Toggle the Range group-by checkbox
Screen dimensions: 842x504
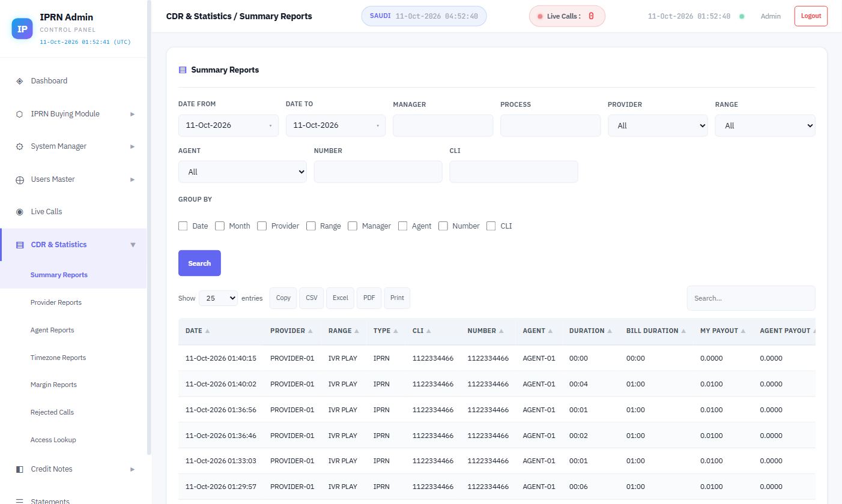311,226
